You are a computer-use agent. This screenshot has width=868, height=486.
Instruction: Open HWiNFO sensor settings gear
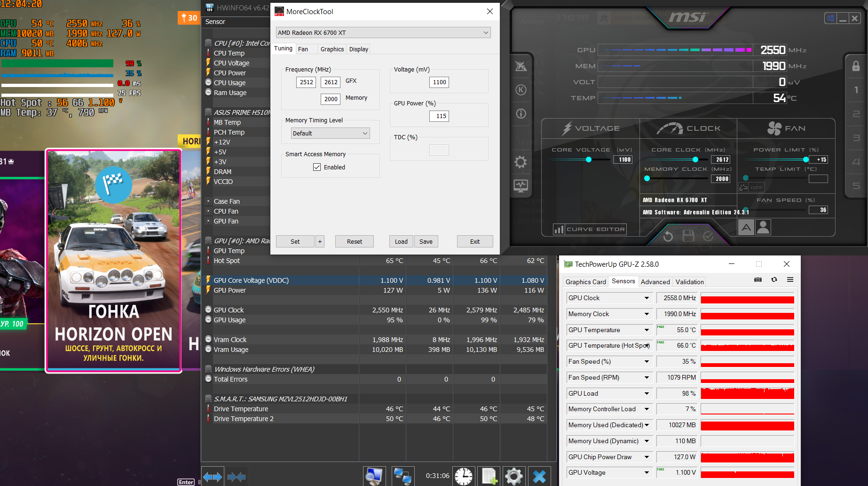click(514, 476)
